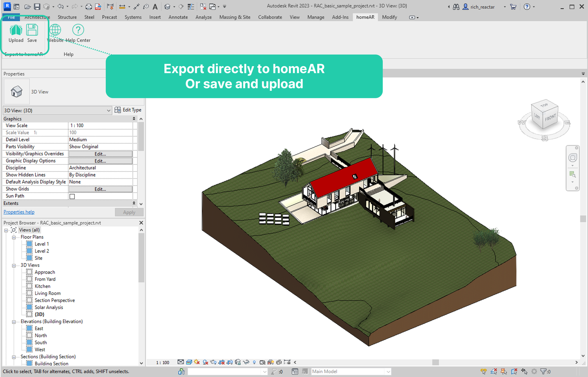The image size is (588, 377).
Task: Click Edit for Visibility/Graphics Overrides
Action: click(x=100, y=154)
